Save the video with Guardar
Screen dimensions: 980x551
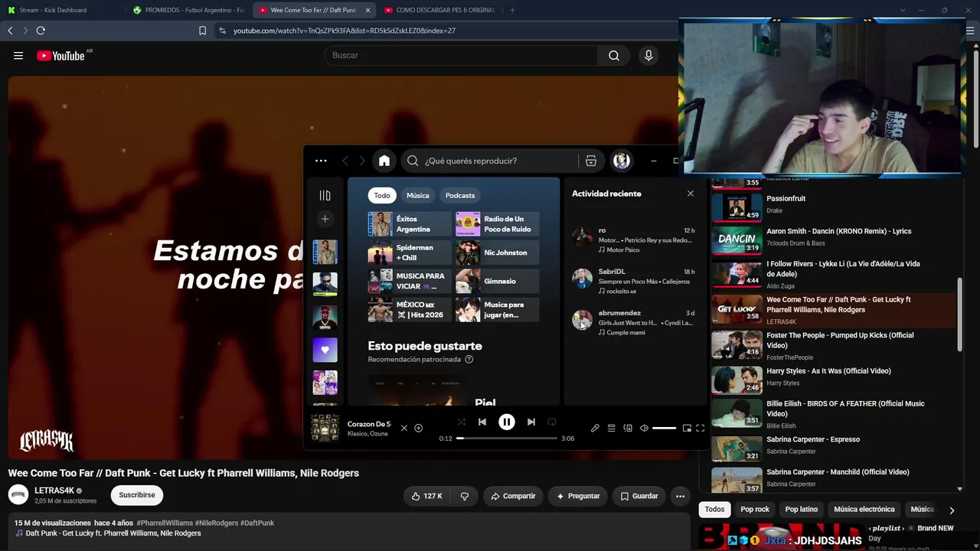tap(639, 496)
